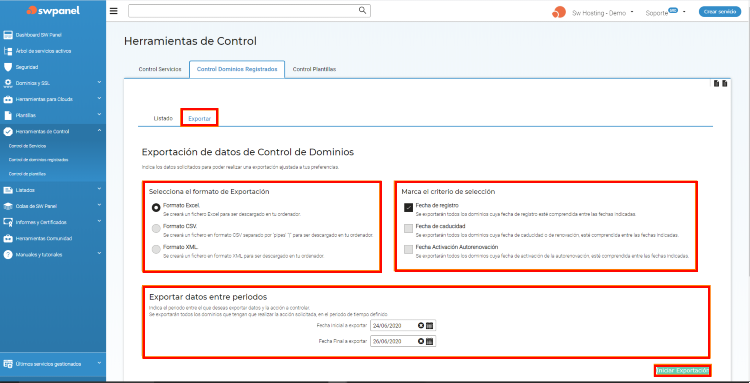The image size is (750, 383).
Task: Open Control de Servicios in sidebar
Action: point(27,146)
